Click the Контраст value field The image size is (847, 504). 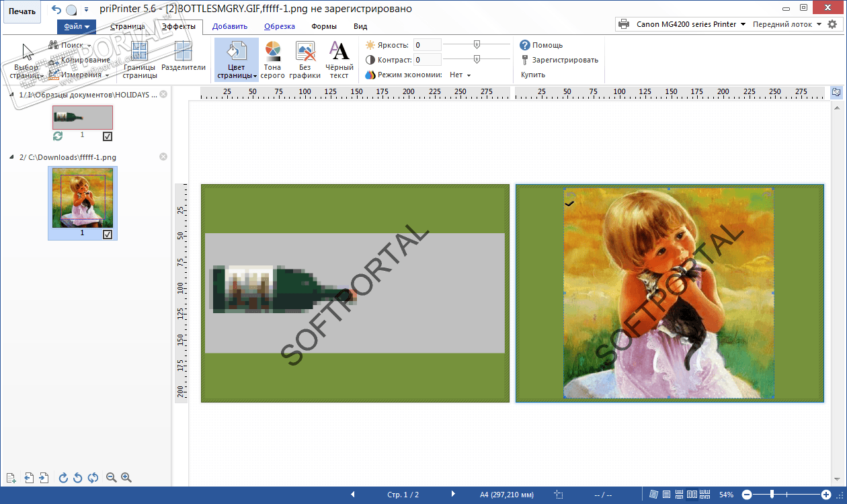[x=427, y=60]
